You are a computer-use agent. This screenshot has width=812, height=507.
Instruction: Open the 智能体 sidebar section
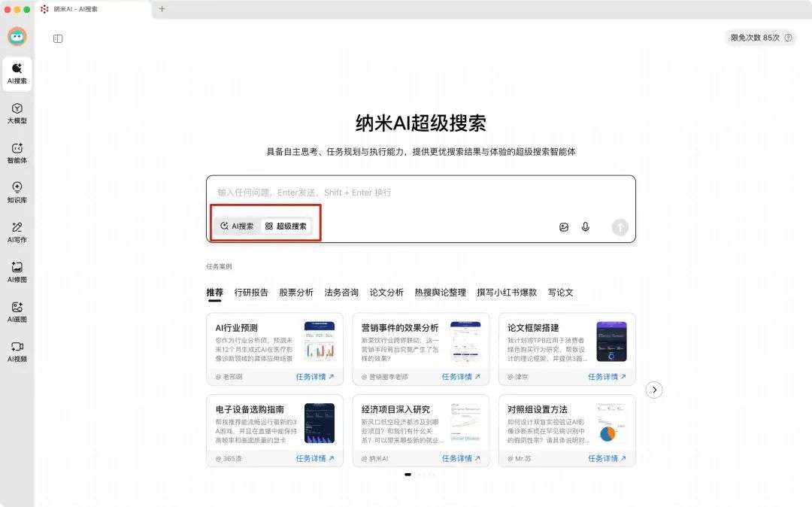pos(17,153)
